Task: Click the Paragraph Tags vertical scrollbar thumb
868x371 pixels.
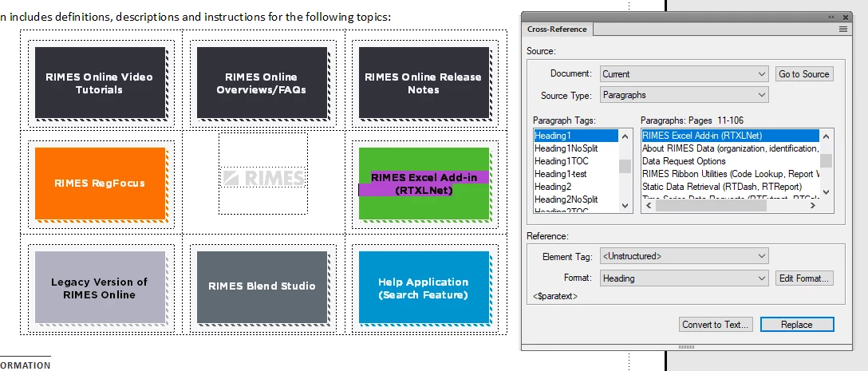Action: [x=625, y=166]
